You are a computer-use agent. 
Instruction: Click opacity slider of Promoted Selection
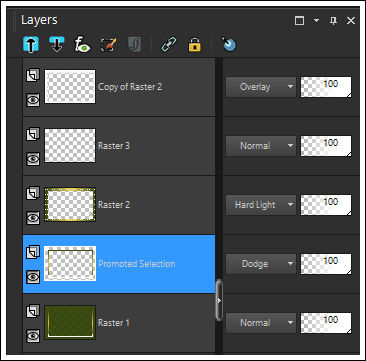[326, 264]
